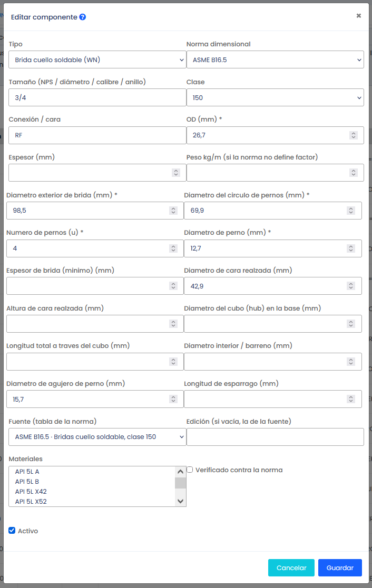Click the Conexión / cara input field
372x588 pixels.
[x=97, y=135]
